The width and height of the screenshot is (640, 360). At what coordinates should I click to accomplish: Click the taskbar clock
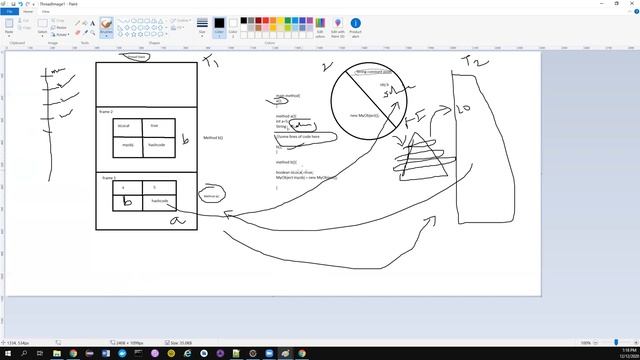click(x=629, y=353)
